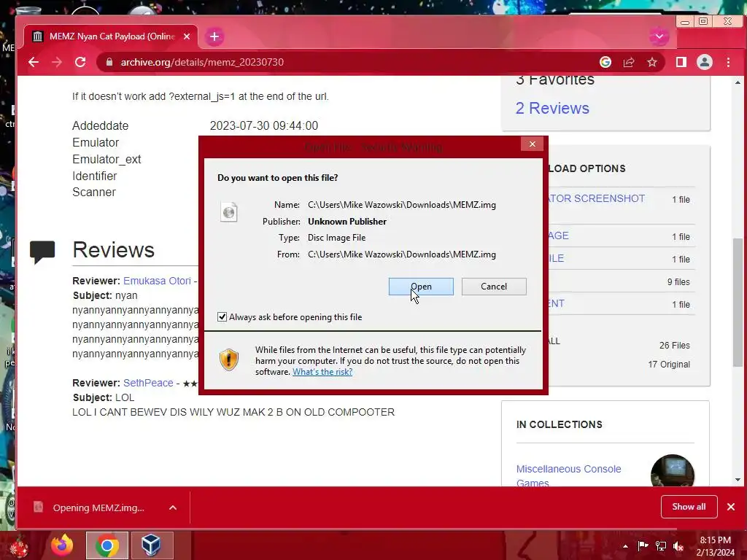Click the page scrollbar up arrow
This screenshot has width=747, height=560.
click(x=738, y=82)
